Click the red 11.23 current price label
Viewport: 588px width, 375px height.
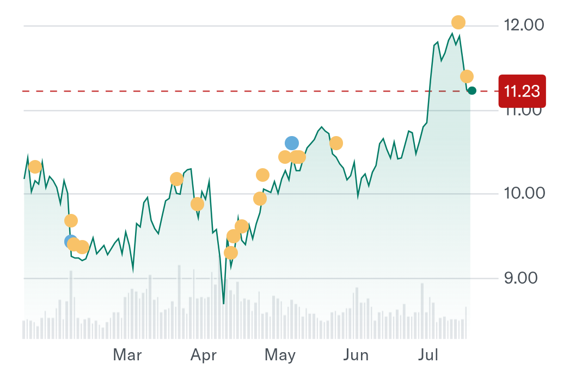coord(522,91)
